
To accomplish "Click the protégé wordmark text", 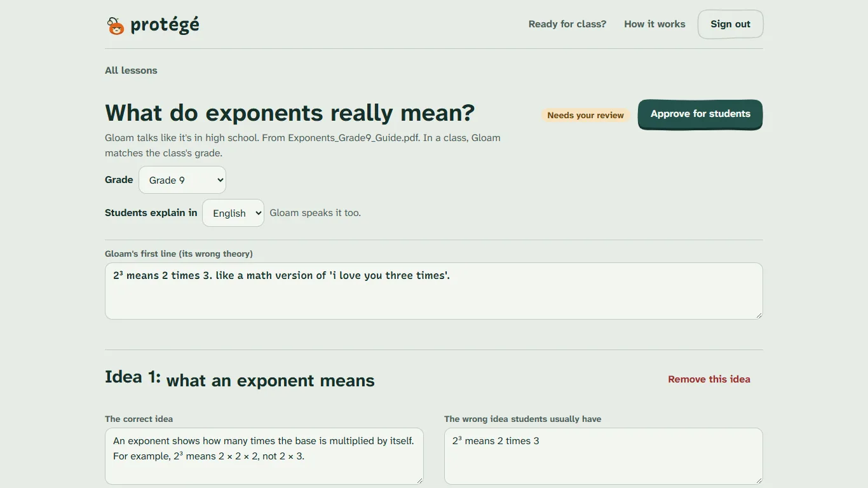I will click(165, 25).
